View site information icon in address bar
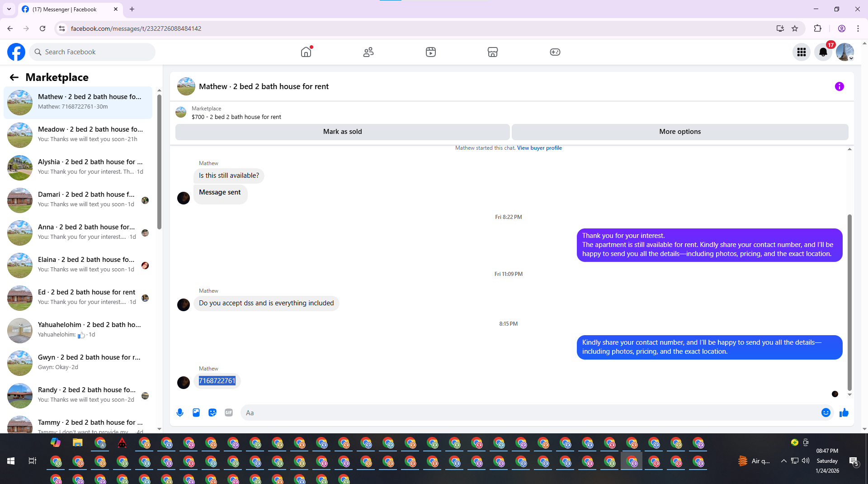 (x=62, y=28)
